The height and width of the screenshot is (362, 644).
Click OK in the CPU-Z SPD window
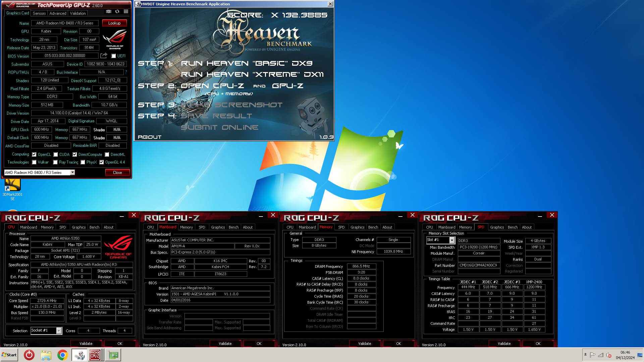[x=538, y=344]
